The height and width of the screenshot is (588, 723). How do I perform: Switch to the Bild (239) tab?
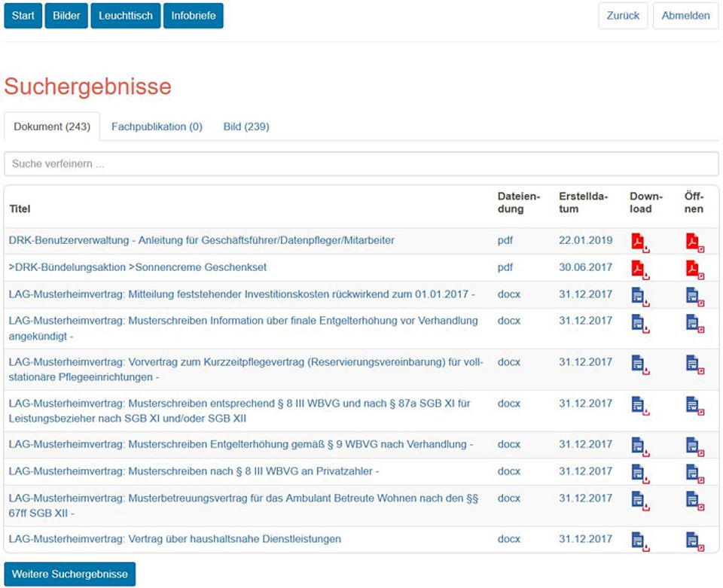point(246,126)
